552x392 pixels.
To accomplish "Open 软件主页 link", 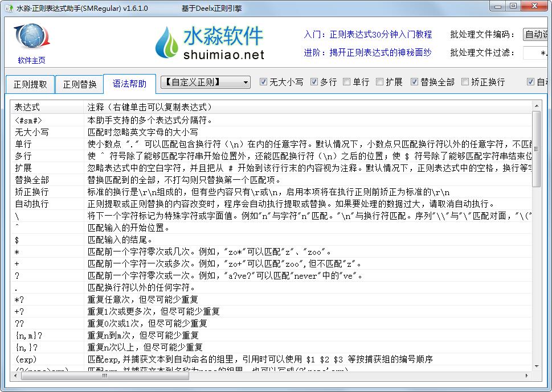I will click(x=31, y=60).
